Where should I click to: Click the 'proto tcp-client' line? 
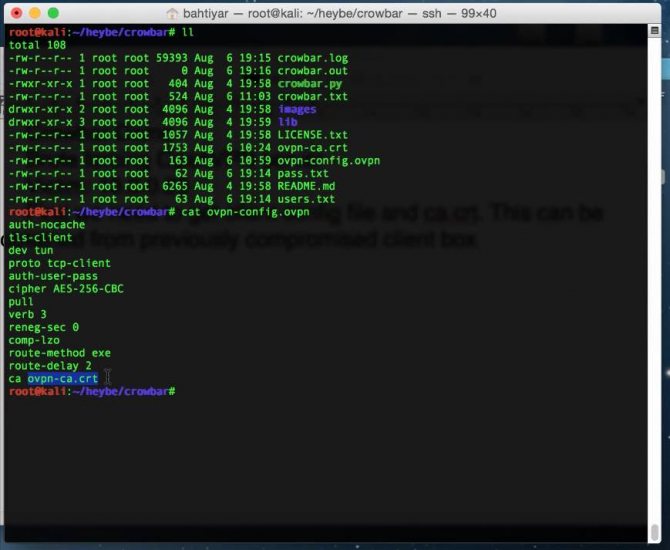click(59, 263)
